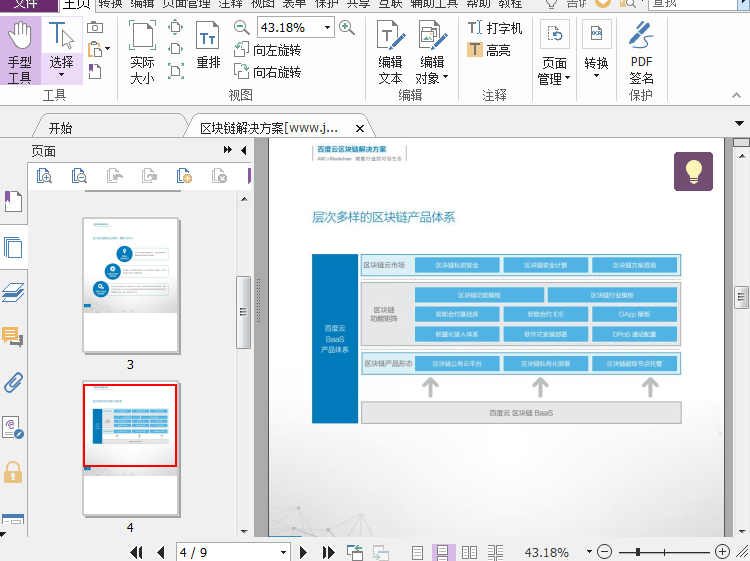
Task: Click the thumbnail panel scrollbar handle
Action: click(x=243, y=312)
